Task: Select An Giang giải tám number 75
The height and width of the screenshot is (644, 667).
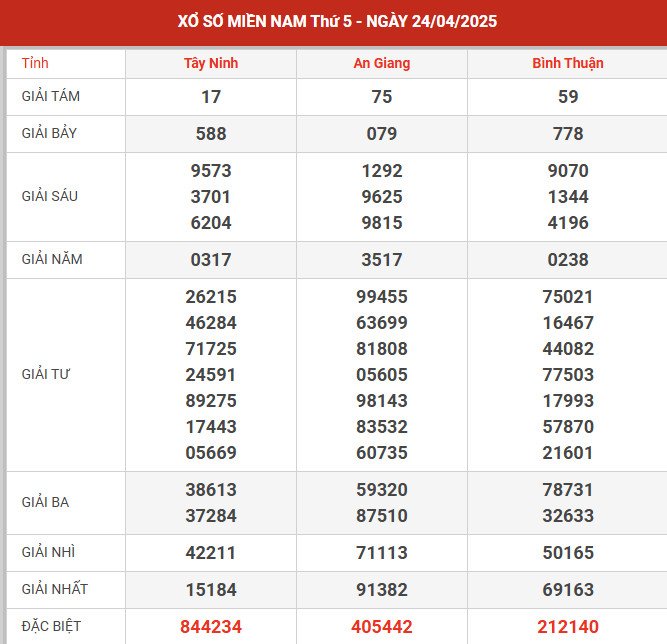Action: point(382,97)
